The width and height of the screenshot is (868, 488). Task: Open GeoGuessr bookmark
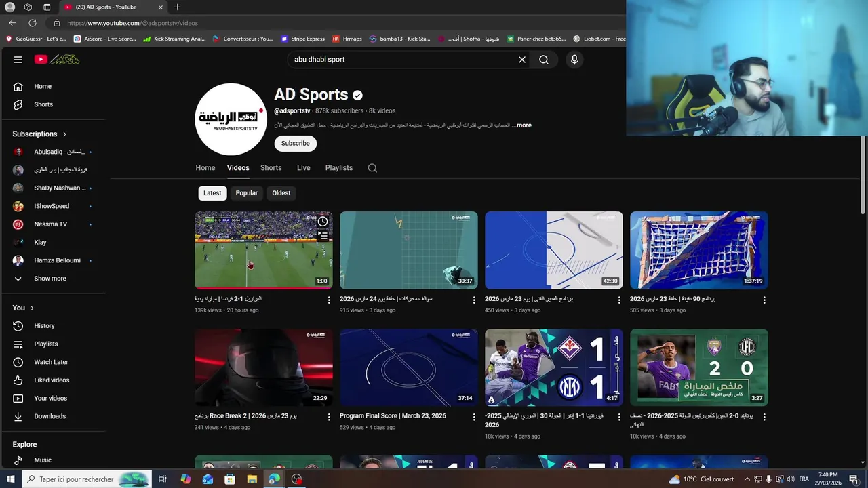pos(36,39)
